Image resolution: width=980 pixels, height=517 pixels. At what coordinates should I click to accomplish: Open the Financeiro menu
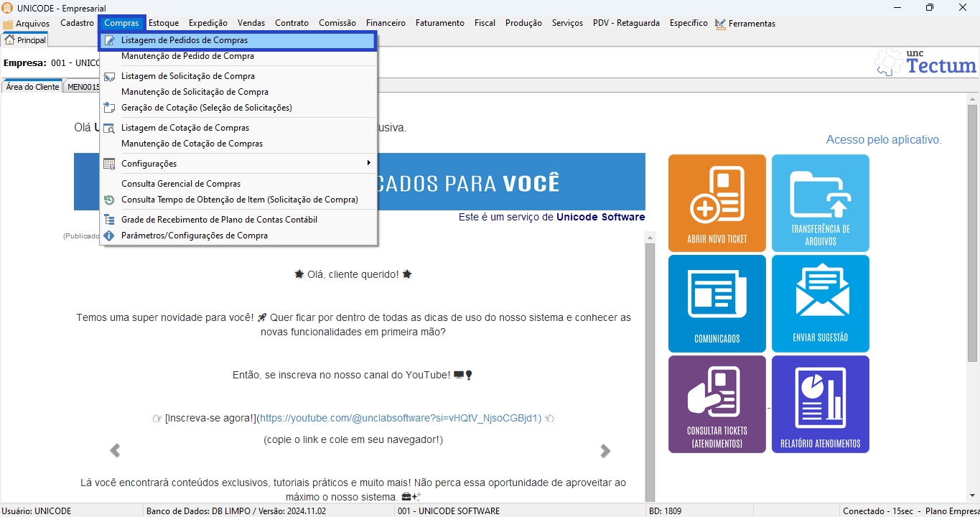(386, 23)
